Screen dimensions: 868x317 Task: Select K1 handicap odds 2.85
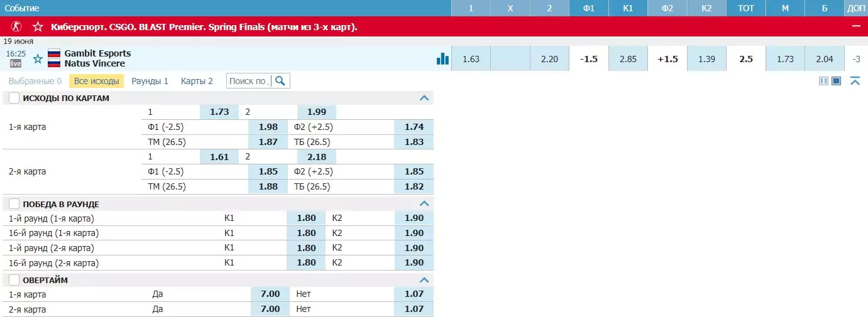(x=628, y=59)
